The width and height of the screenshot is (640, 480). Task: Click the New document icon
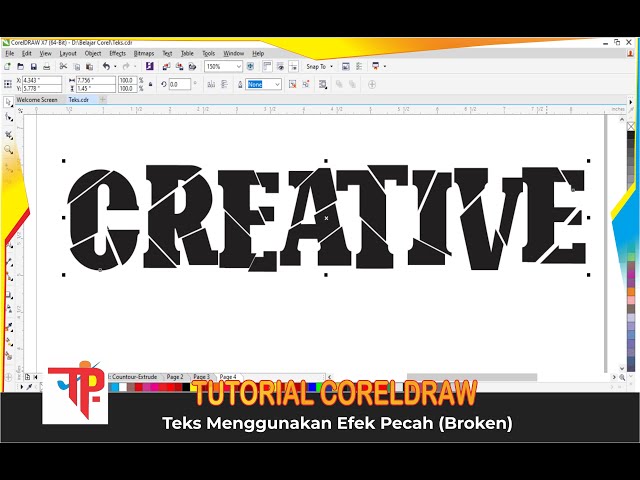click(7, 66)
